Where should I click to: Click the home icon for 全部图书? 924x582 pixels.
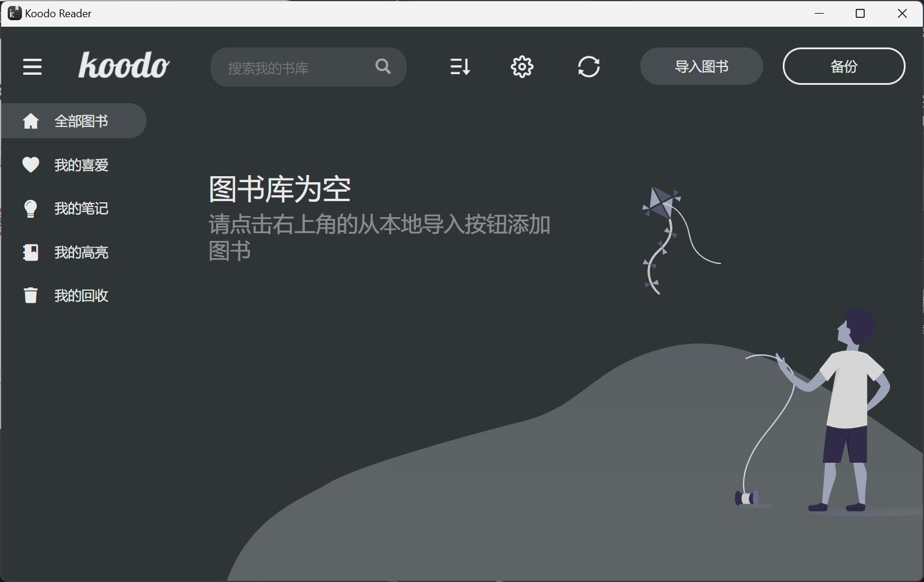[31, 121]
